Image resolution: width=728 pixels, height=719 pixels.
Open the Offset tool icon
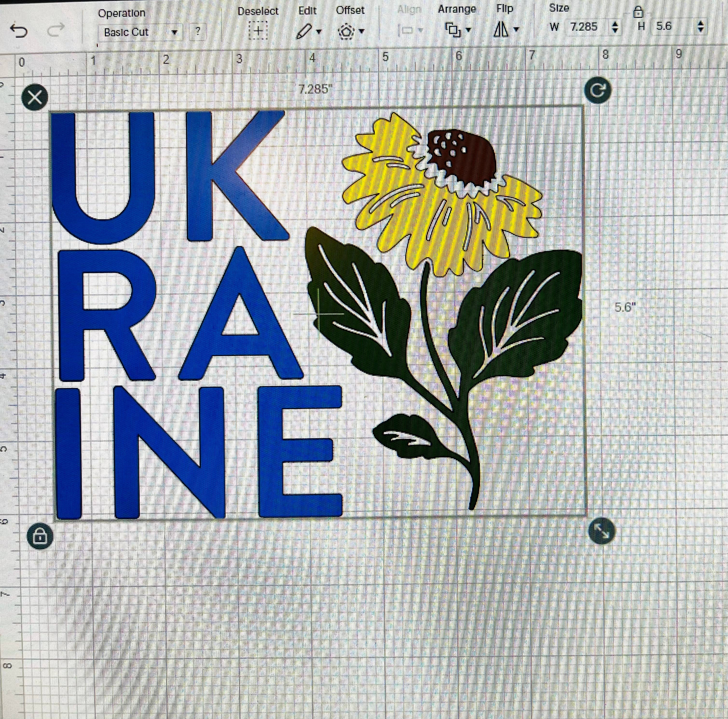pyautogui.click(x=346, y=31)
